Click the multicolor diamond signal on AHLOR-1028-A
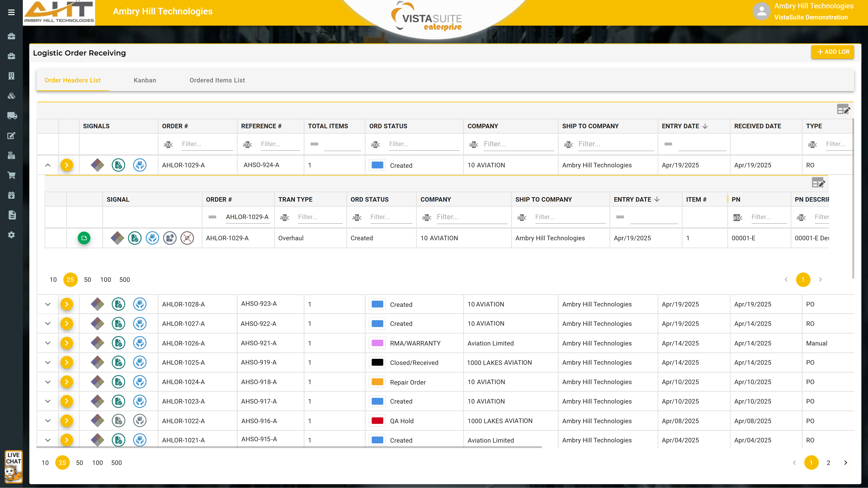 pos(97,304)
